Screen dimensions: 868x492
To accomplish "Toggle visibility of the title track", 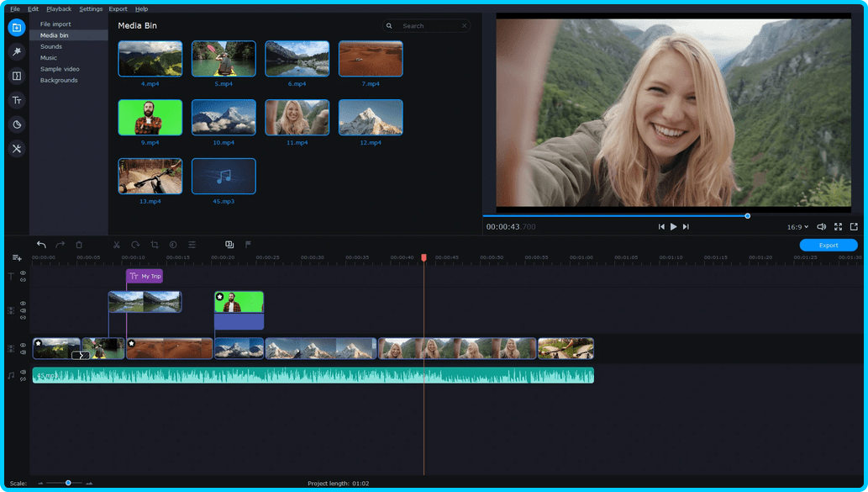I will click(24, 273).
